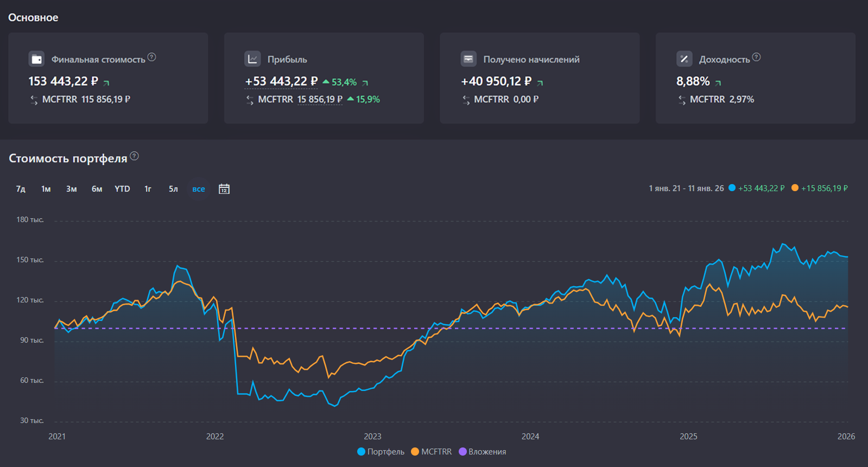This screenshot has height=467, width=868.
Task: Click the +53 443,22 ₽ profit value
Action: pyautogui.click(x=281, y=81)
